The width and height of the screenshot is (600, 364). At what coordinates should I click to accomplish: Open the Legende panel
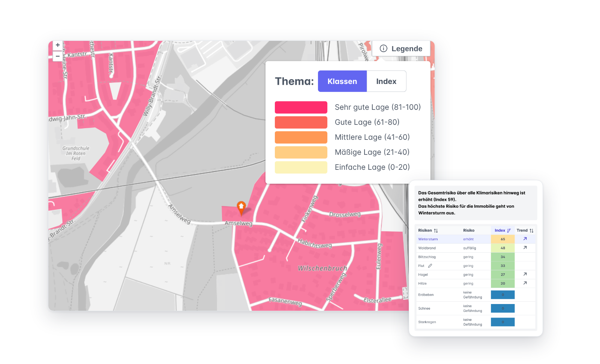401,49
